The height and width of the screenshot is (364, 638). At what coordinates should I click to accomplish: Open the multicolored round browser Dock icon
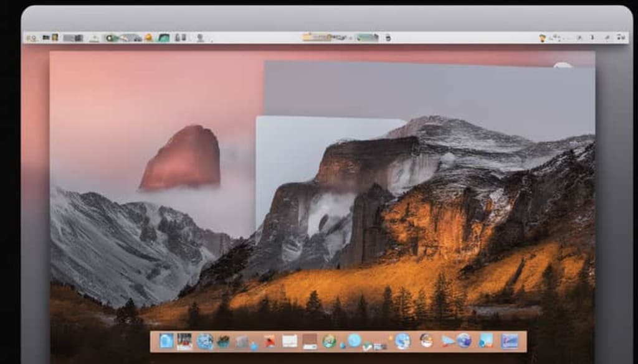click(426, 340)
